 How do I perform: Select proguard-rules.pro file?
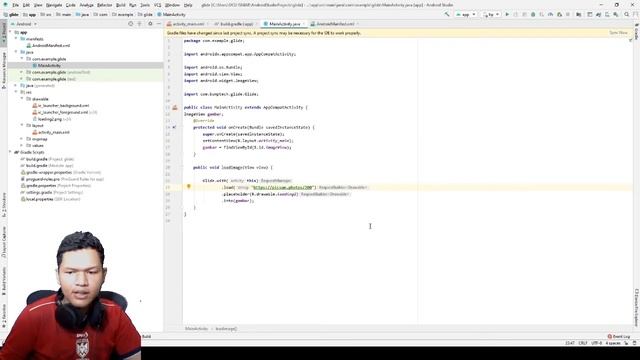62,179
